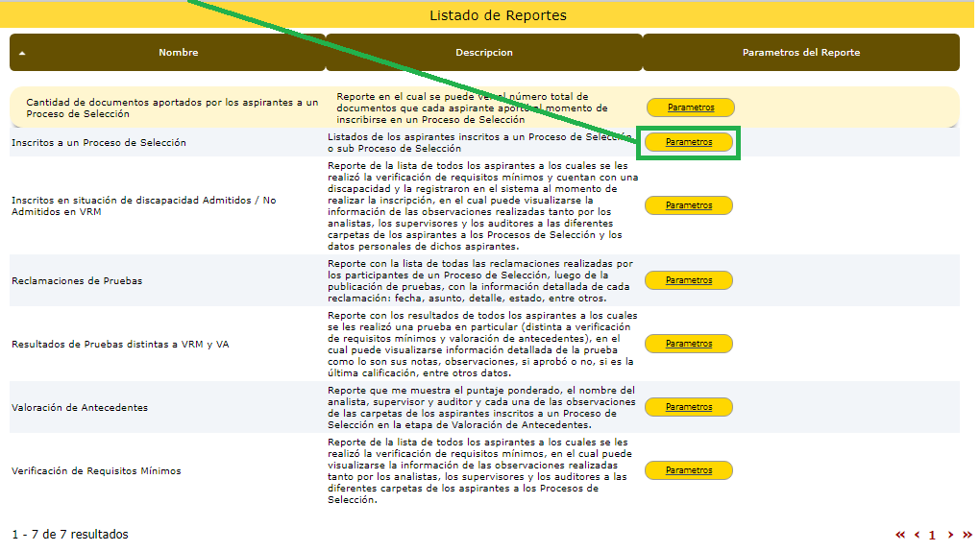This screenshot has width=980, height=551.
Task: Click the sort arrow in table header
Action: tap(22, 53)
